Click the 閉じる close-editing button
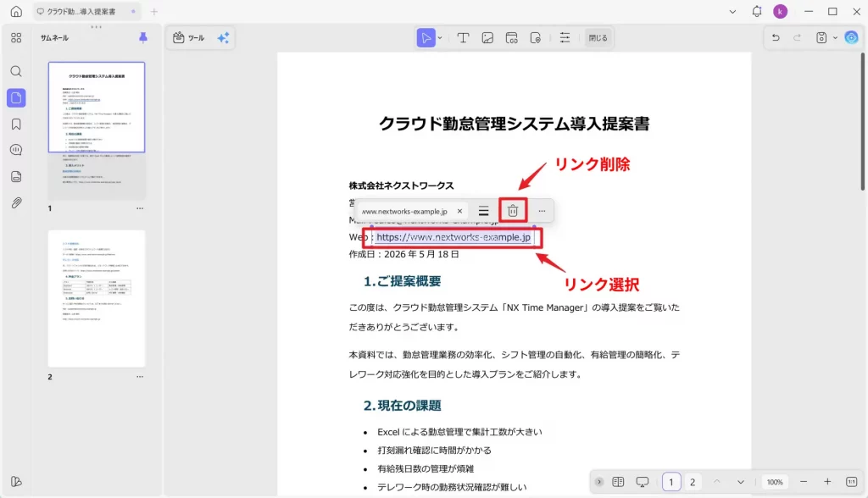The width and height of the screenshot is (868, 498). pyautogui.click(x=598, y=37)
